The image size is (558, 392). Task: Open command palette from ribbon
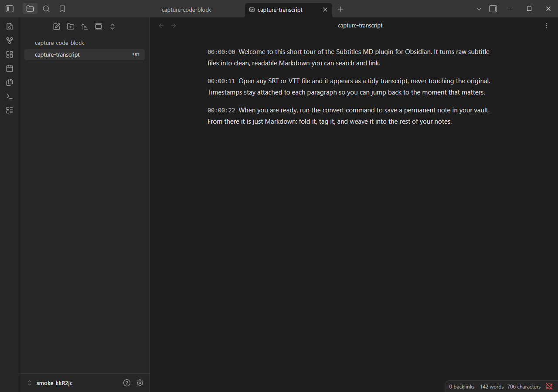pos(10,96)
